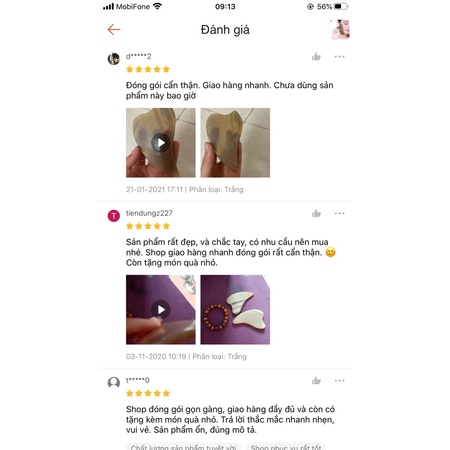Tap username d*****2

click(138, 56)
